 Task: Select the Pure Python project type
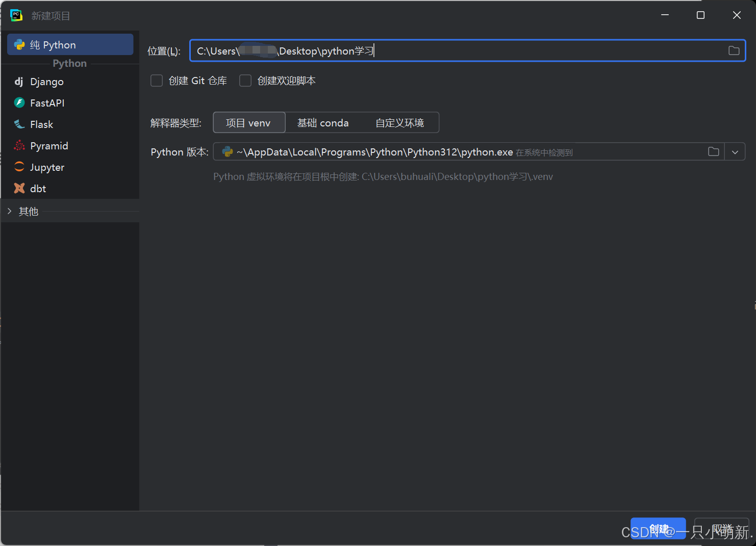pos(70,45)
